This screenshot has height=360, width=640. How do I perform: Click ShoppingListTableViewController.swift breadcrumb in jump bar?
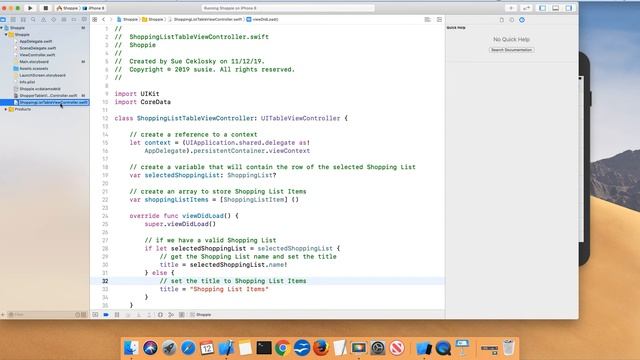tap(205, 19)
